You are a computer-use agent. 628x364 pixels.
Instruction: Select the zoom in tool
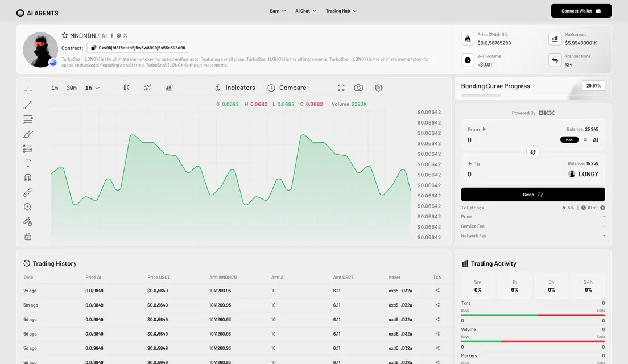tap(28, 206)
